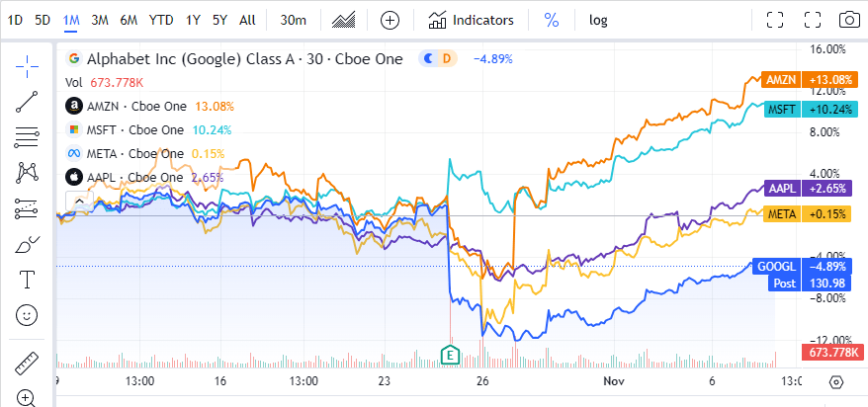Select the ruler measure tool
This screenshot has height=407, width=868.
[x=27, y=363]
